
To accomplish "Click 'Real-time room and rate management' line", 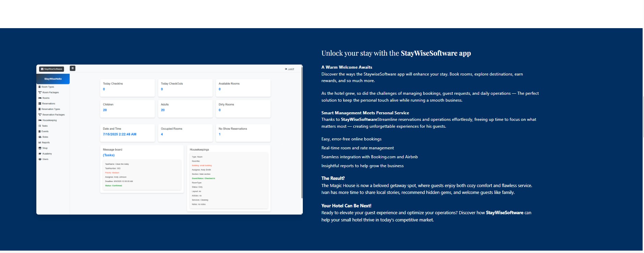I will tap(358, 148).
